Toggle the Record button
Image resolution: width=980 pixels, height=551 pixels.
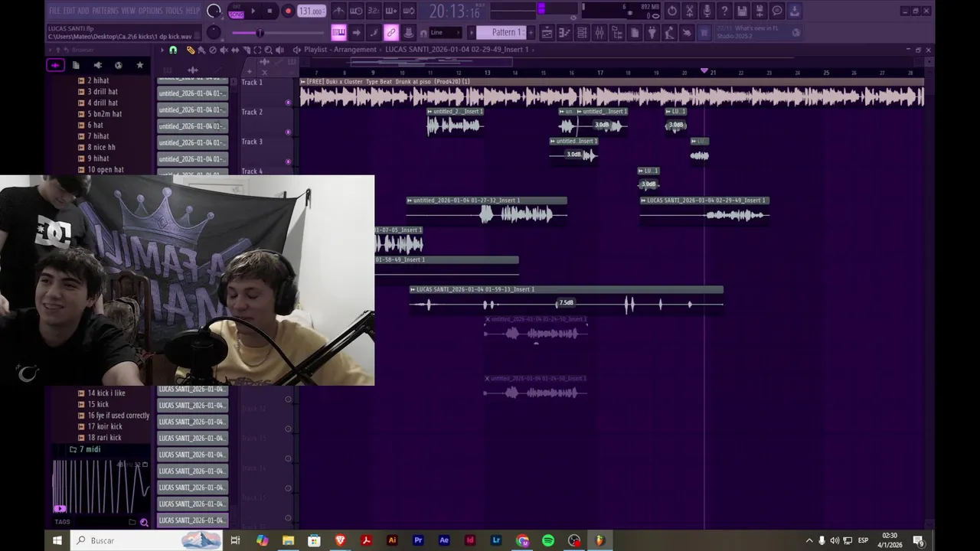(288, 11)
